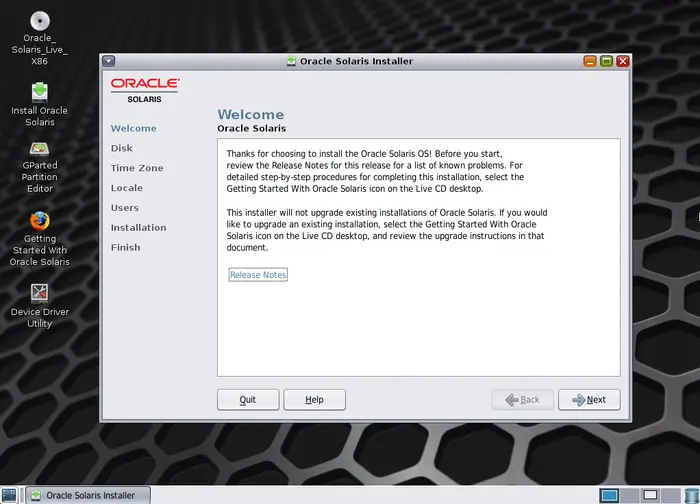
Task: Click the Oracle Solaris logo
Action: tap(145, 90)
